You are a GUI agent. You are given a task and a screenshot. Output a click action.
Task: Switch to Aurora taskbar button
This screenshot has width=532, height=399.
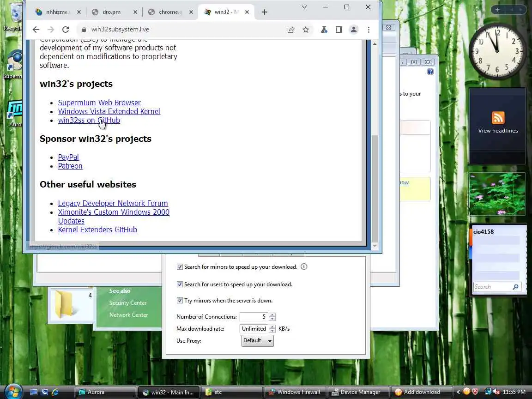[x=105, y=392]
